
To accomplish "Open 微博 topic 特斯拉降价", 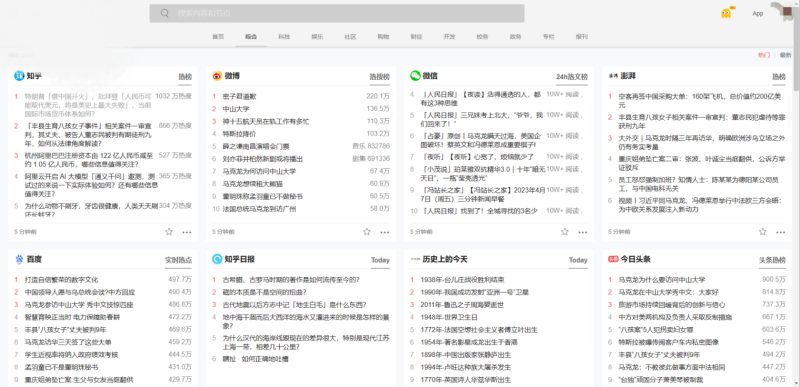I will coord(240,134).
